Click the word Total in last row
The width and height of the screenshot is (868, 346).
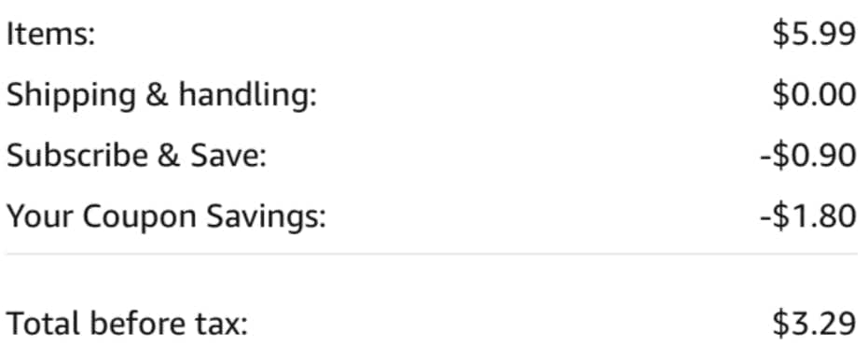45,323
